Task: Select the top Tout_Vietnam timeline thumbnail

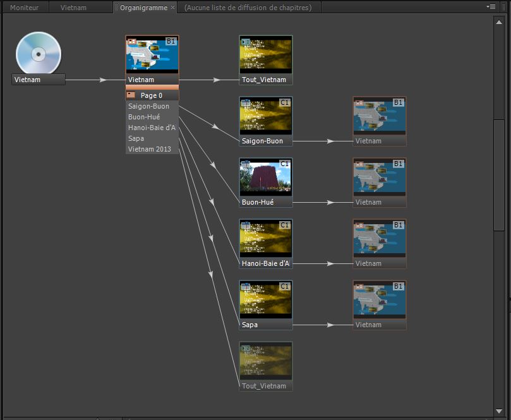Action: coord(266,55)
